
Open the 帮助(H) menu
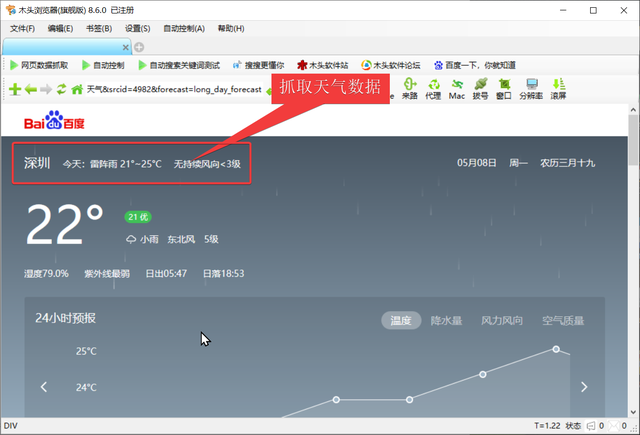(231, 29)
